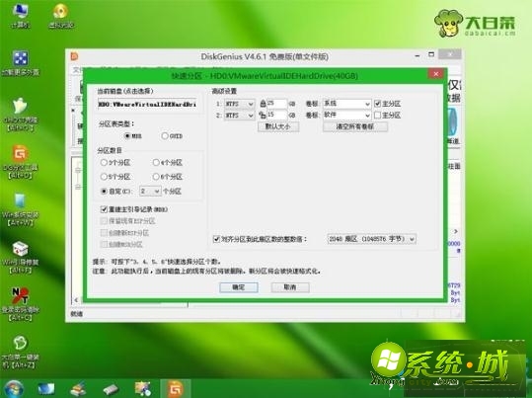Click the size field for partition 2
532x398 pixels.
point(276,116)
